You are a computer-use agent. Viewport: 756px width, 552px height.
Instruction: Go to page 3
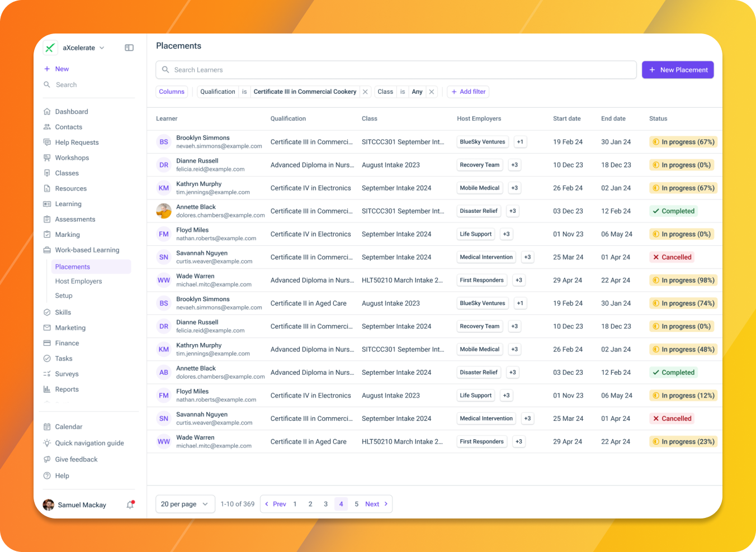tap(325, 504)
